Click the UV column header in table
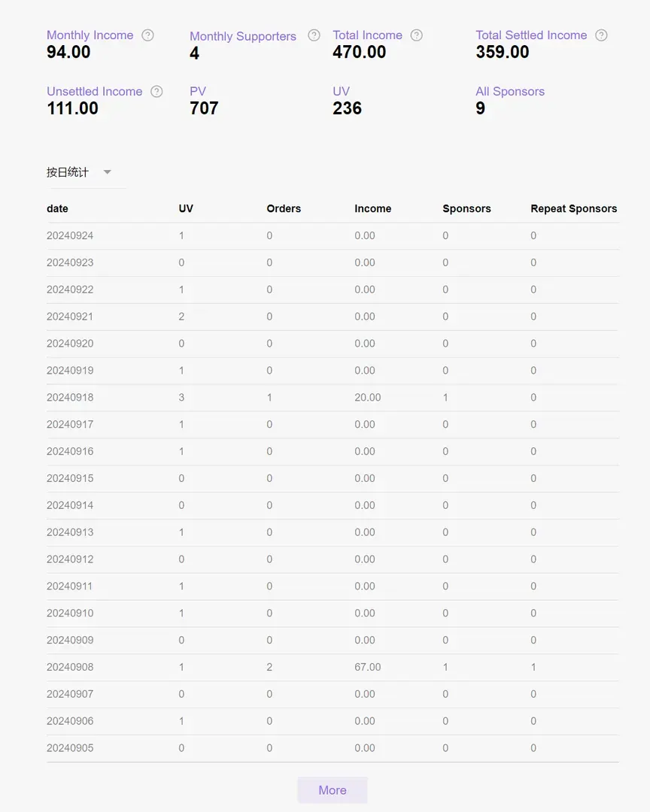This screenshot has height=812, width=650. [x=186, y=209]
